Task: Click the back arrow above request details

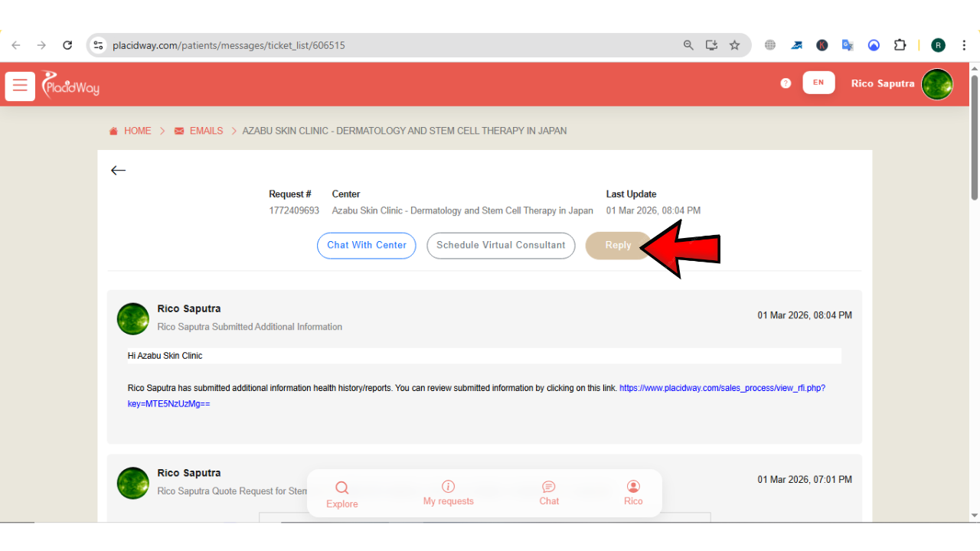Action: click(x=118, y=171)
